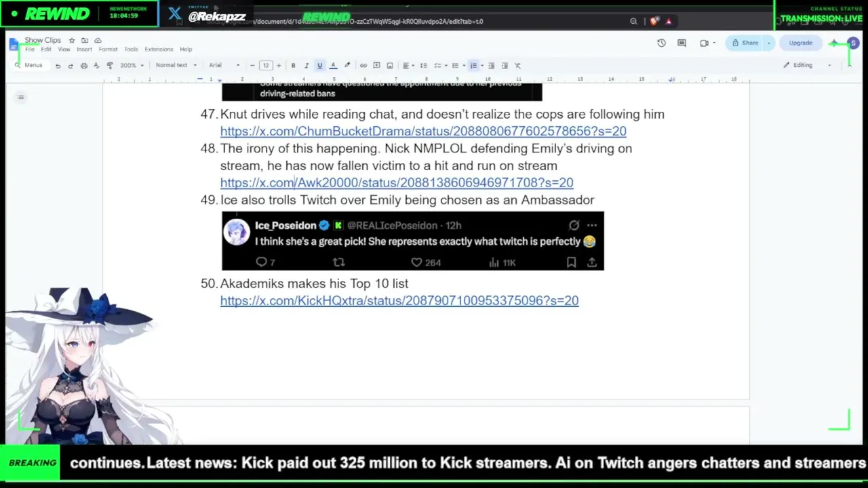Open the text color picker
The width and height of the screenshot is (868, 488).
coord(333,66)
